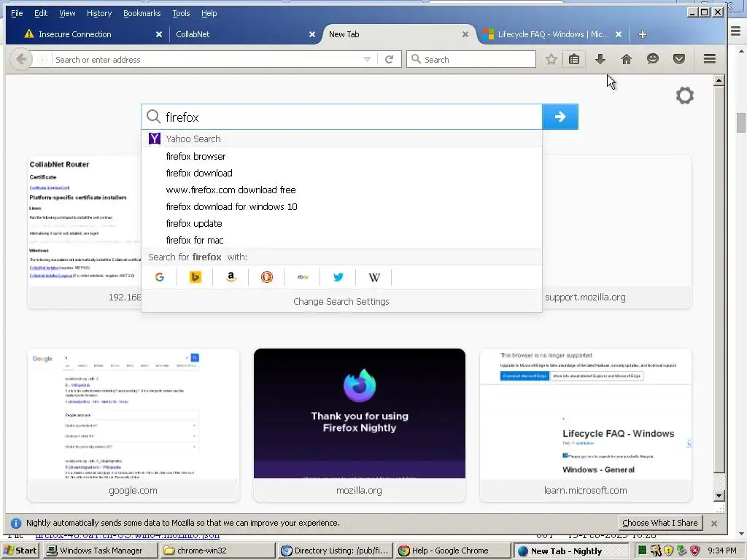
Task: Search firefox with Amazon icon
Action: 231,277
